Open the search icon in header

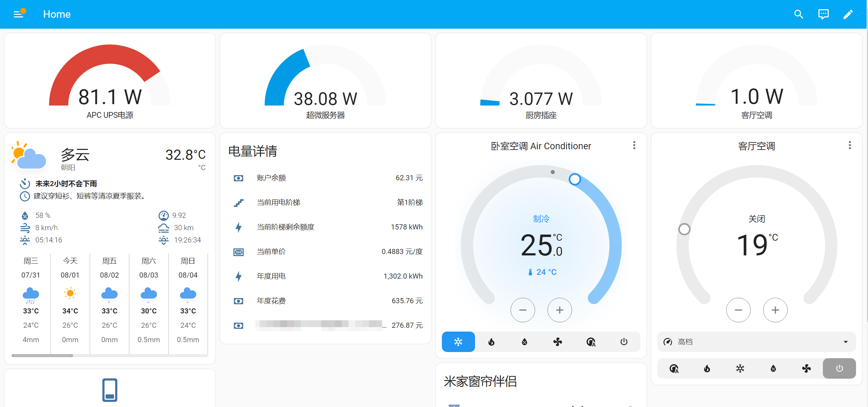[799, 14]
